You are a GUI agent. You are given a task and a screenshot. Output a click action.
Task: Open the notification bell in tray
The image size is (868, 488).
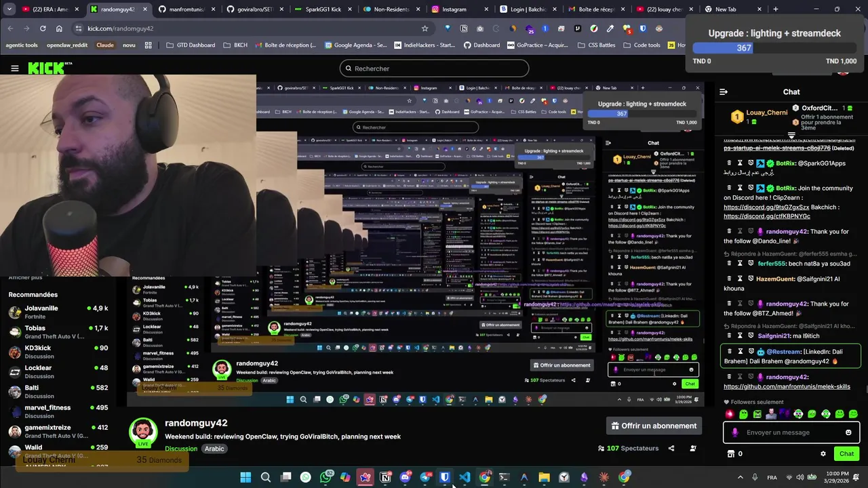[x=857, y=477]
